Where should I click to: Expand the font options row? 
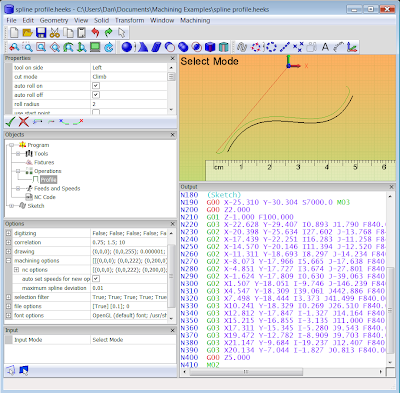click(x=8, y=315)
